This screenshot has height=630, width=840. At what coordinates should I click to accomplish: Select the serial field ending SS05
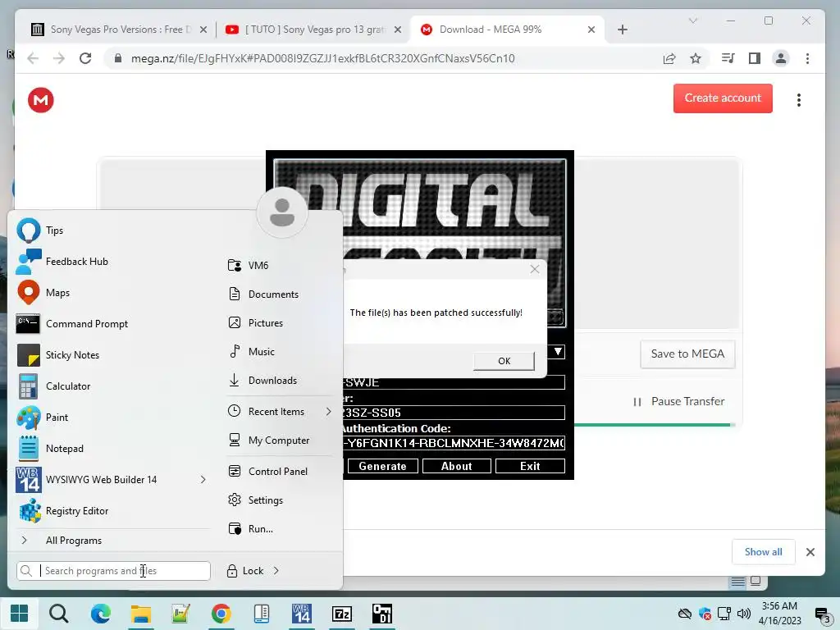454,413
